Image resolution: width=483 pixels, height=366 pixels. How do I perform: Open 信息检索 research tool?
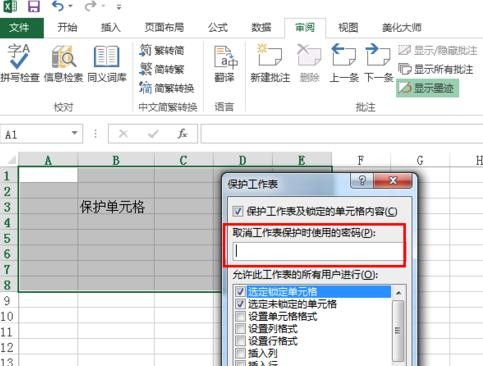(x=63, y=63)
